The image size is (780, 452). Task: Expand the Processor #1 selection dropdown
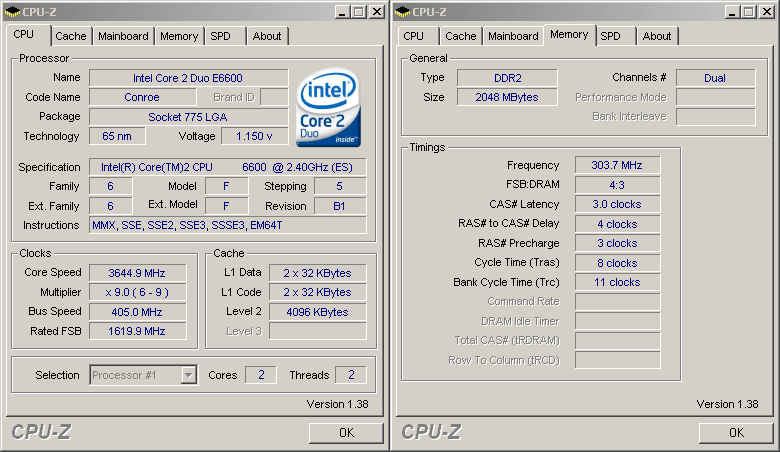[x=189, y=375]
